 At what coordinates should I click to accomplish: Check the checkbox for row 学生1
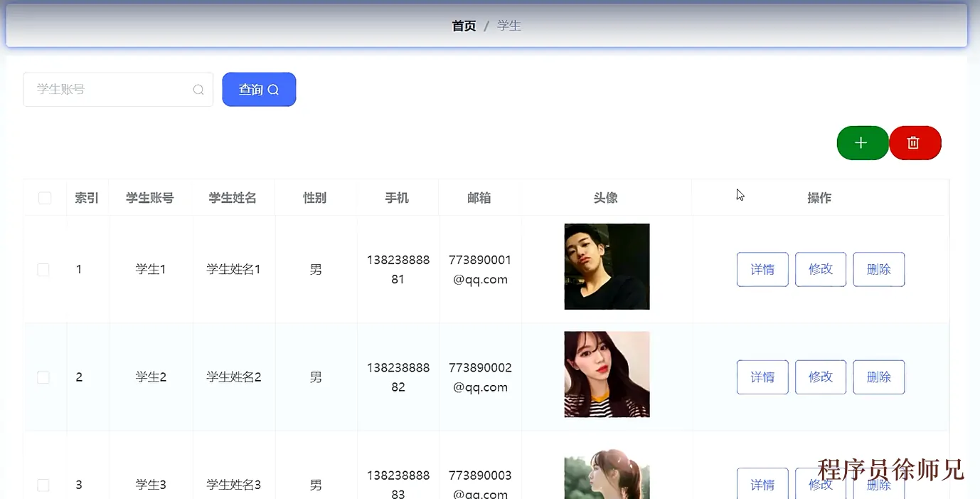pyautogui.click(x=43, y=270)
